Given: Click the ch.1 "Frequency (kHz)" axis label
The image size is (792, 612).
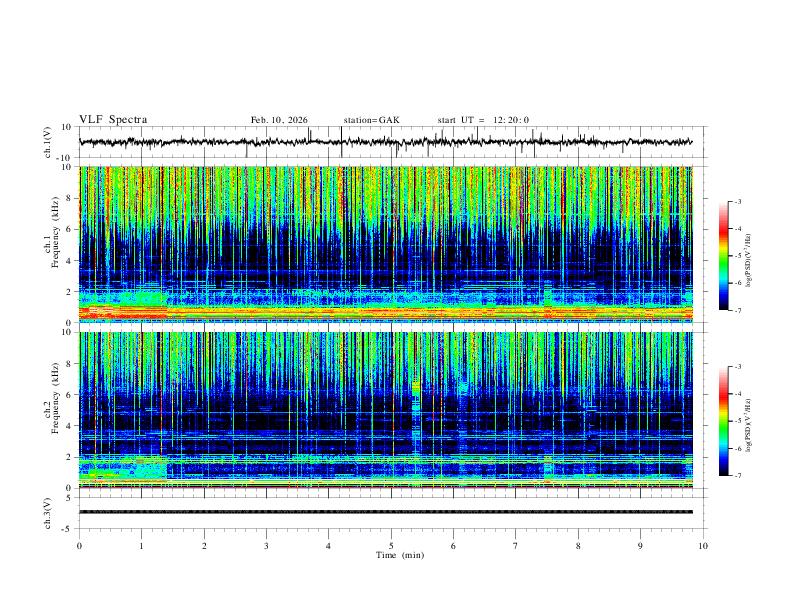Looking at the screenshot, I should point(56,232).
